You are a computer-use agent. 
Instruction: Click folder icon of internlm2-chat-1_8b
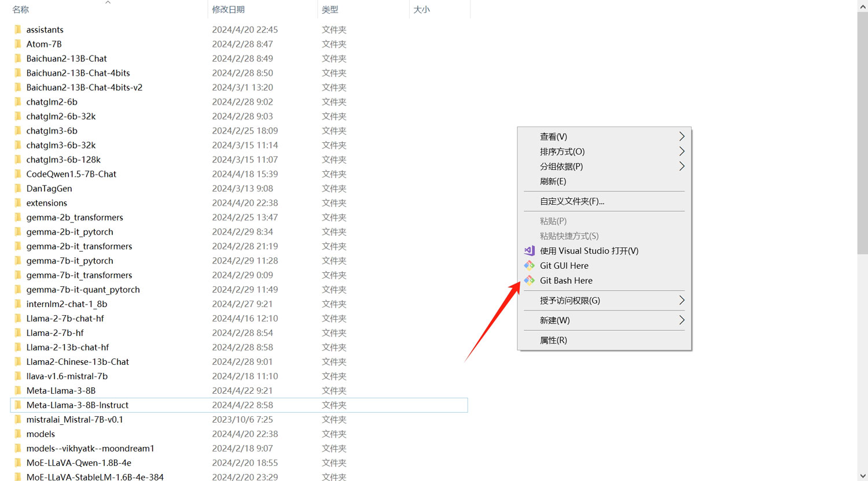point(18,304)
